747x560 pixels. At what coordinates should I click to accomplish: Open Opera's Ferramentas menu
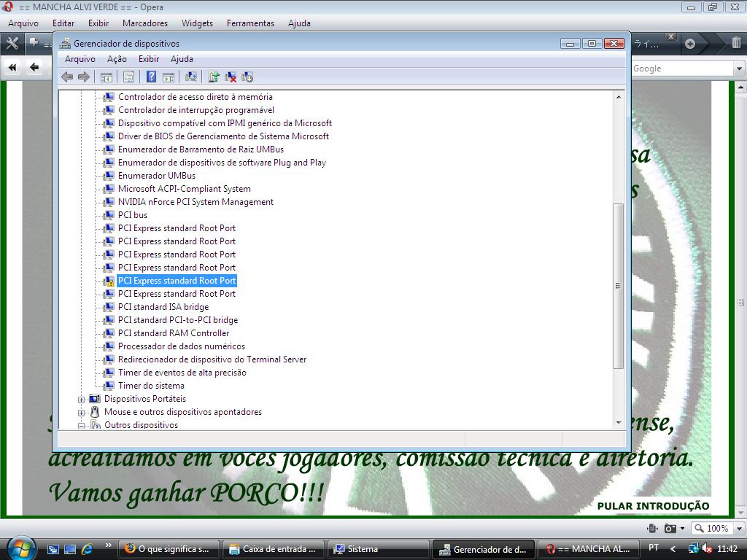coord(251,23)
